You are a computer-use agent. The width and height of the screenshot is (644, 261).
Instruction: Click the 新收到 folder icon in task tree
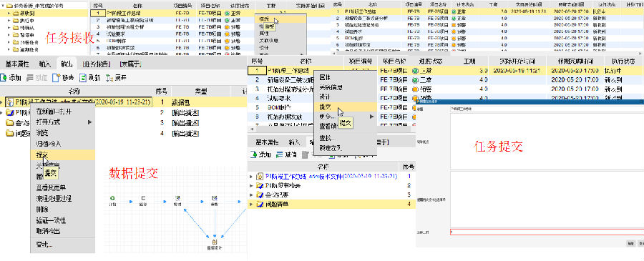(16, 13)
